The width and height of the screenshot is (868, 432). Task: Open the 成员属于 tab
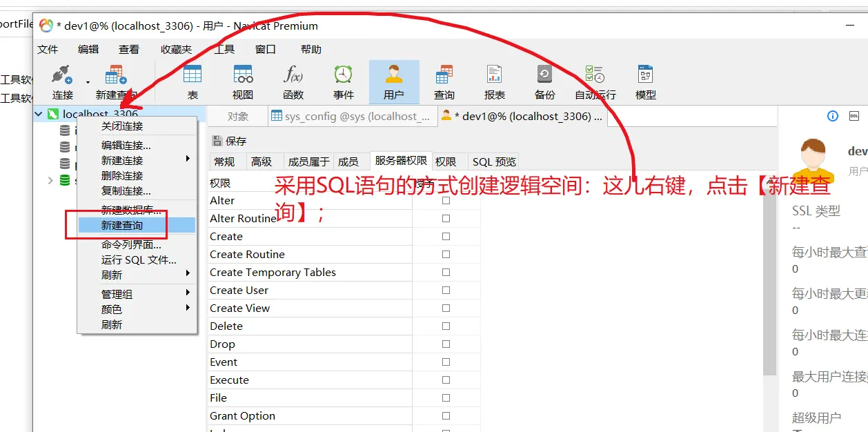point(308,161)
